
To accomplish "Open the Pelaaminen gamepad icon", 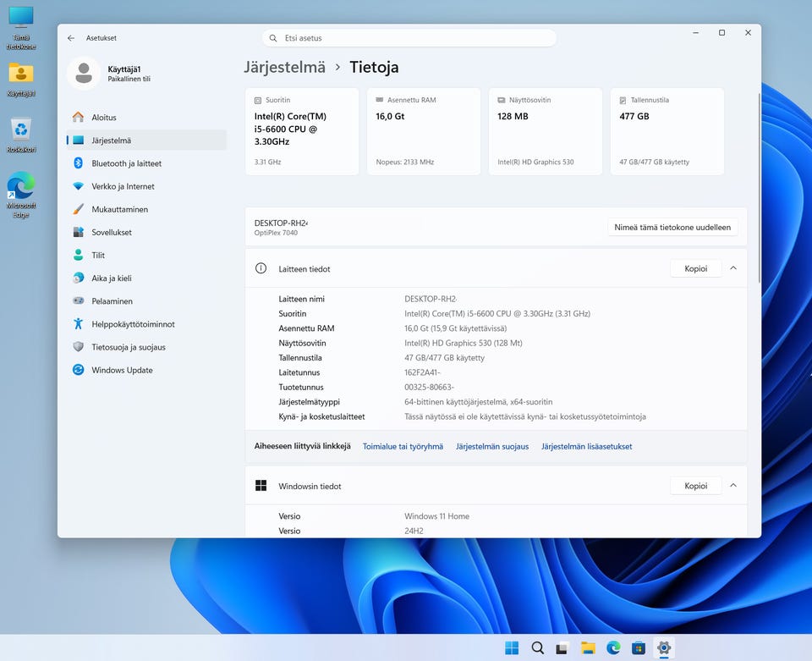I will pos(78,300).
